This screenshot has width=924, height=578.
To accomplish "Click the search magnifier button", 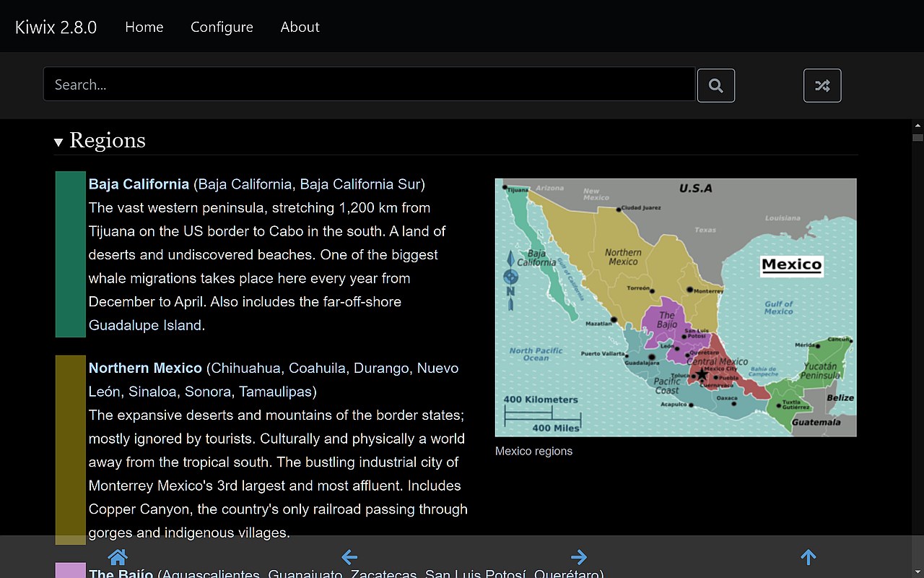I will 716,85.
